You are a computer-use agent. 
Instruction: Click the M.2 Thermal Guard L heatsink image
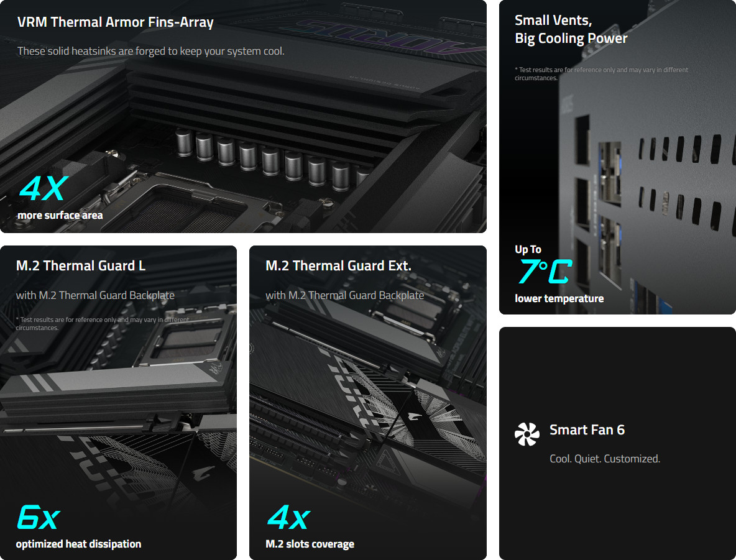tap(117, 394)
